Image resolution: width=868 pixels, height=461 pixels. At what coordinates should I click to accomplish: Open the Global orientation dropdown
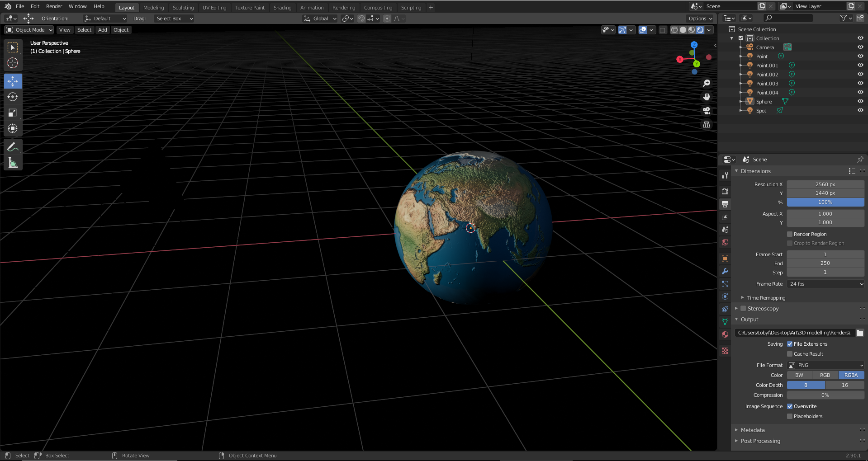320,19
